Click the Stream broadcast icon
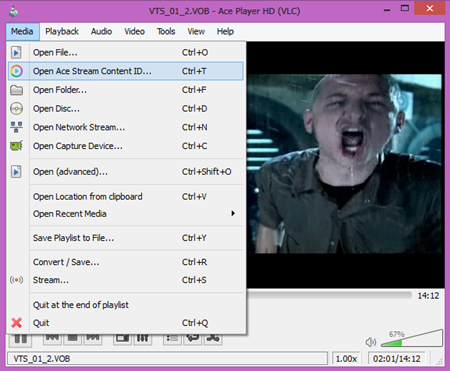Viewport: 450px width, 371px height. point(16,280)
